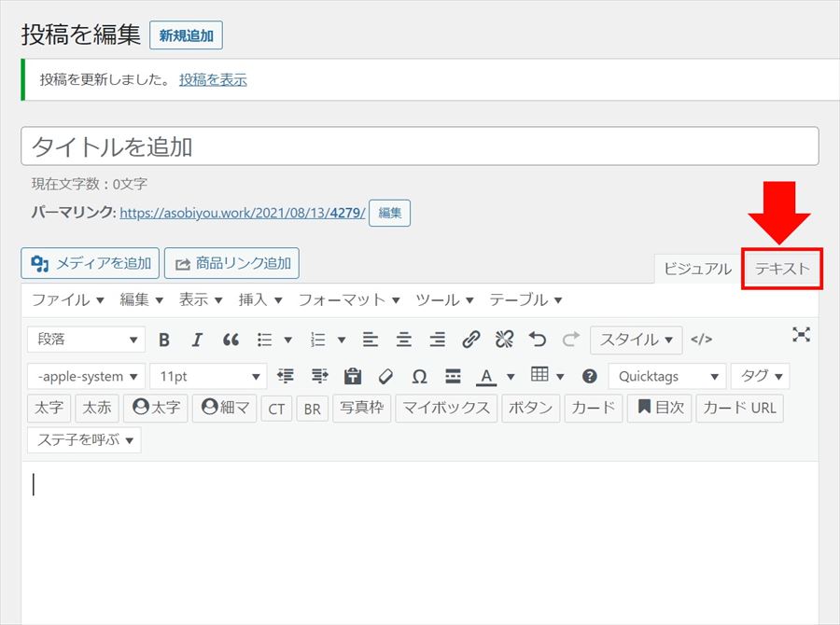The image size is (840, 625).
Task: Open the 投稿を表示 link
Action: click(x=213, y=80)
